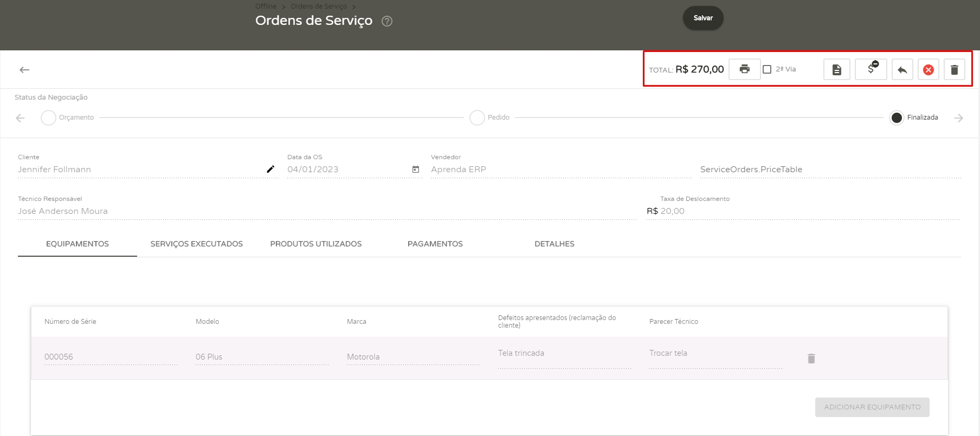This screenshot has height=436, width=980.
Task: Switch to Serviços Executados tab
Action: pos(196,244)
